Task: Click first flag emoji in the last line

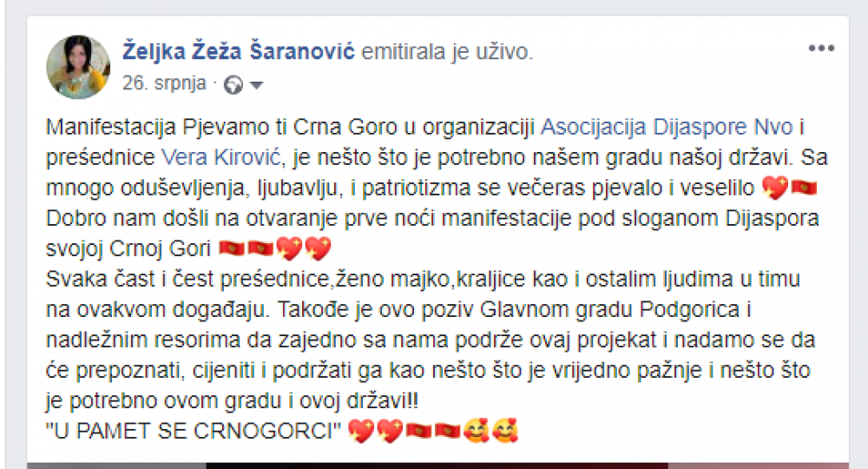Action: [418, 431]
